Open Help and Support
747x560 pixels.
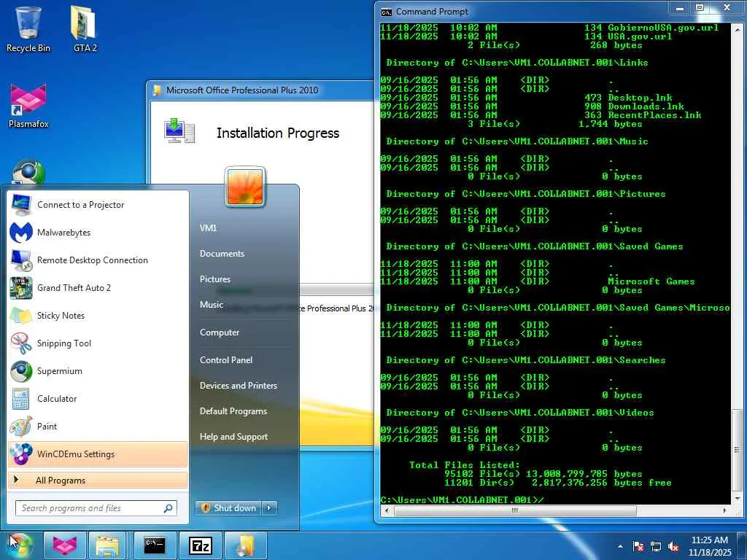click(x=234, y=437)
